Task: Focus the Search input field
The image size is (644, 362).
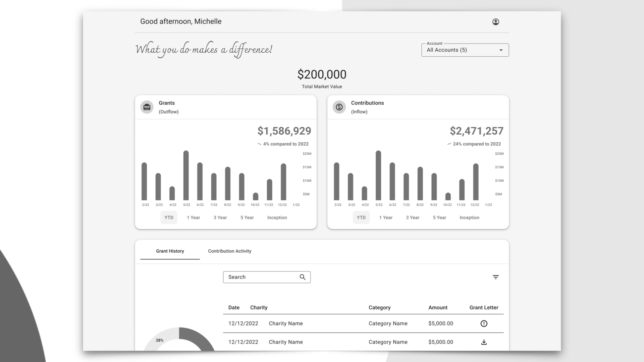Action: [267, 277]
